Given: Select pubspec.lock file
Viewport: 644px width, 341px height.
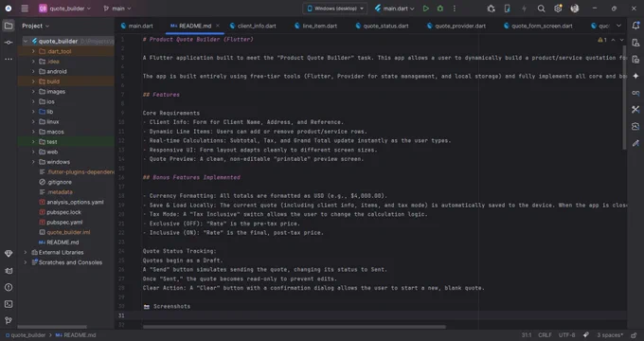Looking at the screenshot, I should click(60, 212).
